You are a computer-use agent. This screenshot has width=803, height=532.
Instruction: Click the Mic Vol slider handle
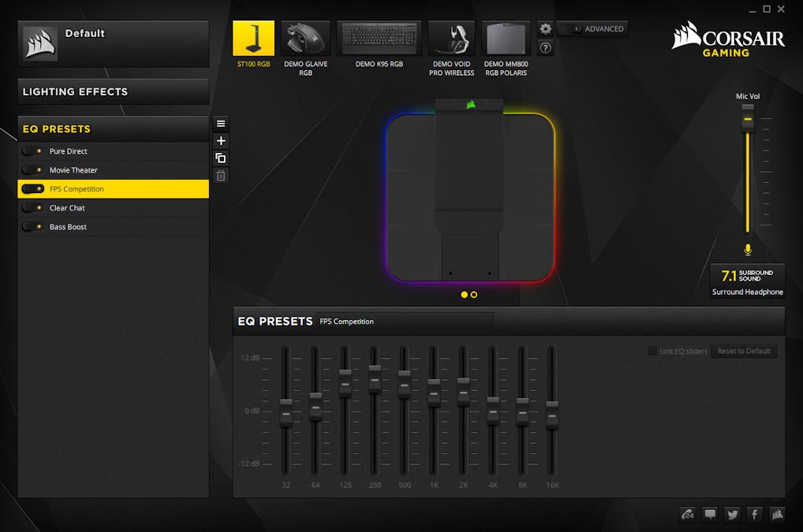tap(748, 117)
